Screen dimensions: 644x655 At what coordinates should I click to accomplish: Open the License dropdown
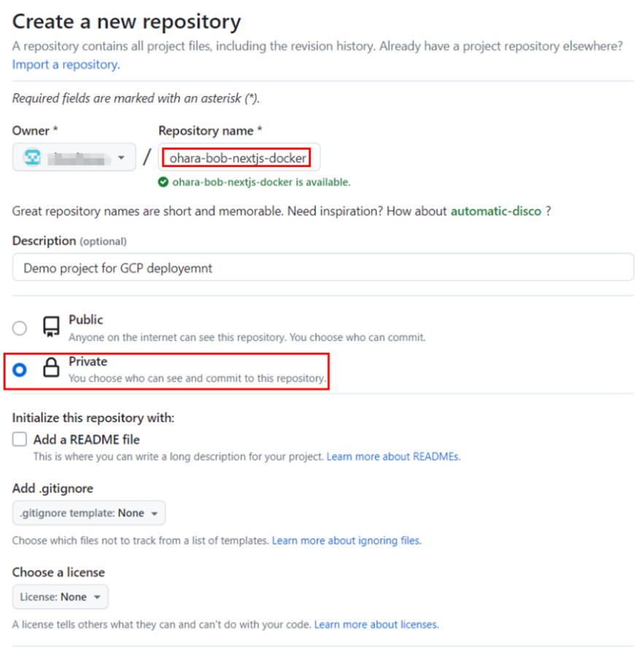click(x=61, y=597)
